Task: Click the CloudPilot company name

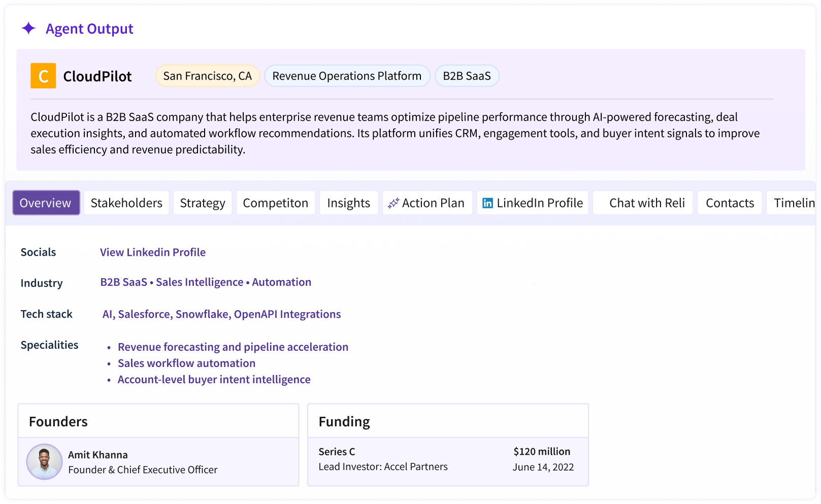Action: pyautogui.click(x=97, y=77)
